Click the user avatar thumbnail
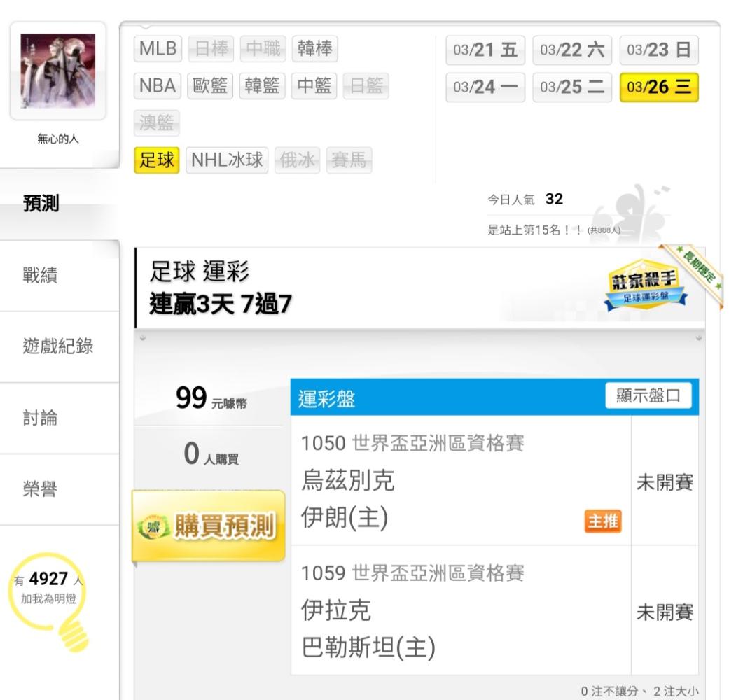Screen dimensions: 743x700 [58, 71]
